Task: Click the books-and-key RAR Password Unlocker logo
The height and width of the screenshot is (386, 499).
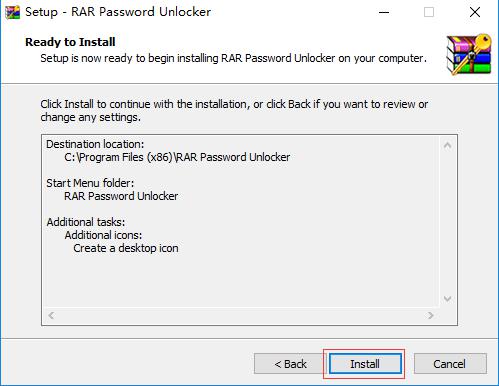Action: click(x=469, y=54)
